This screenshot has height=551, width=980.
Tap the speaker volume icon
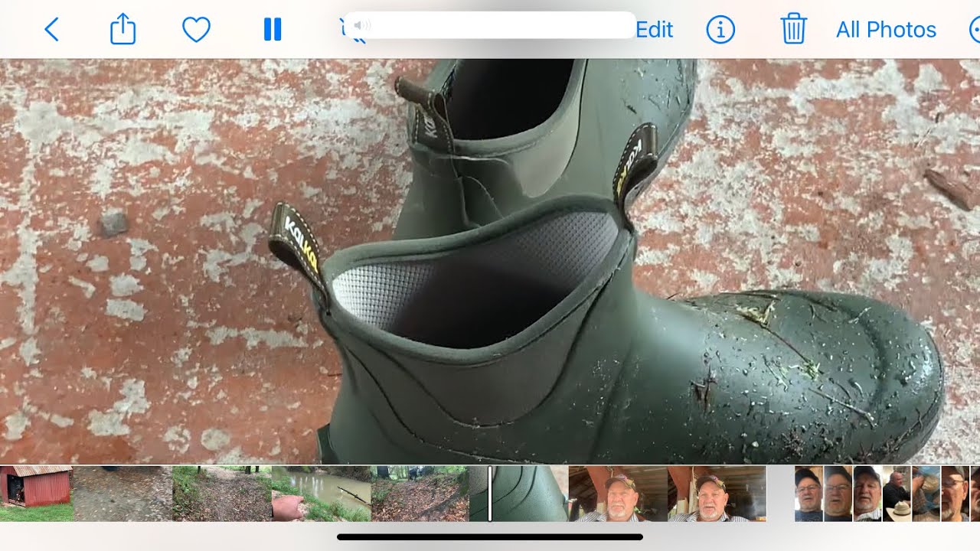point(362,25)
